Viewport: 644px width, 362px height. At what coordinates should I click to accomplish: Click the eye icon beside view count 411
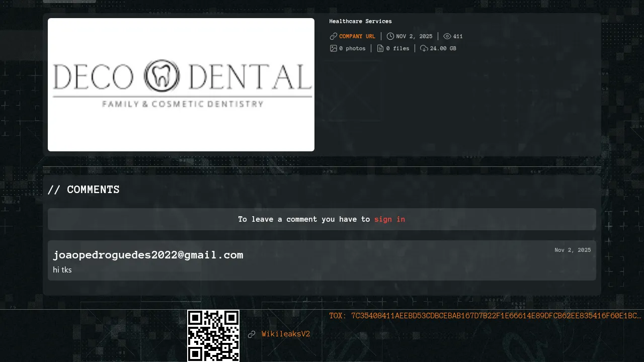447,36
